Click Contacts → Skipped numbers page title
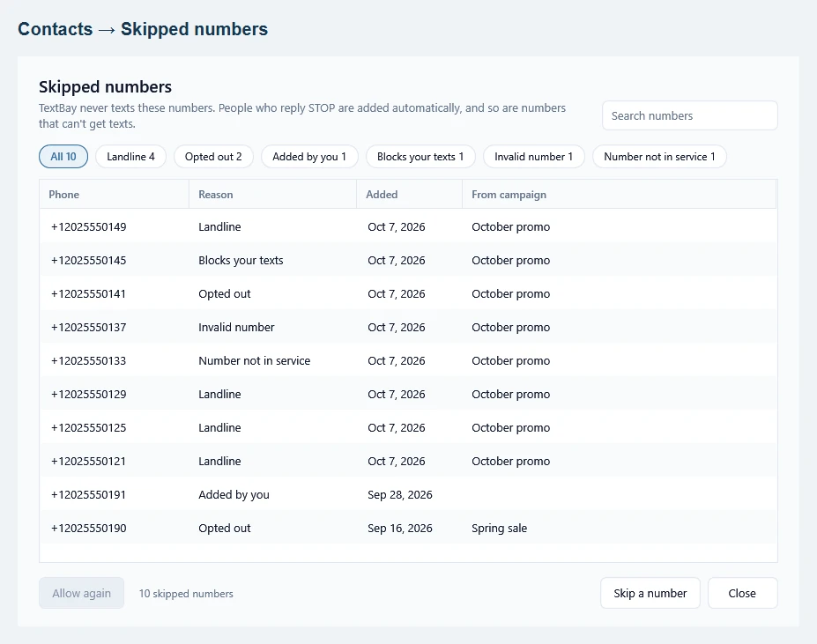The height and width of the screenshot is (644, 817). tap(143, 29)
